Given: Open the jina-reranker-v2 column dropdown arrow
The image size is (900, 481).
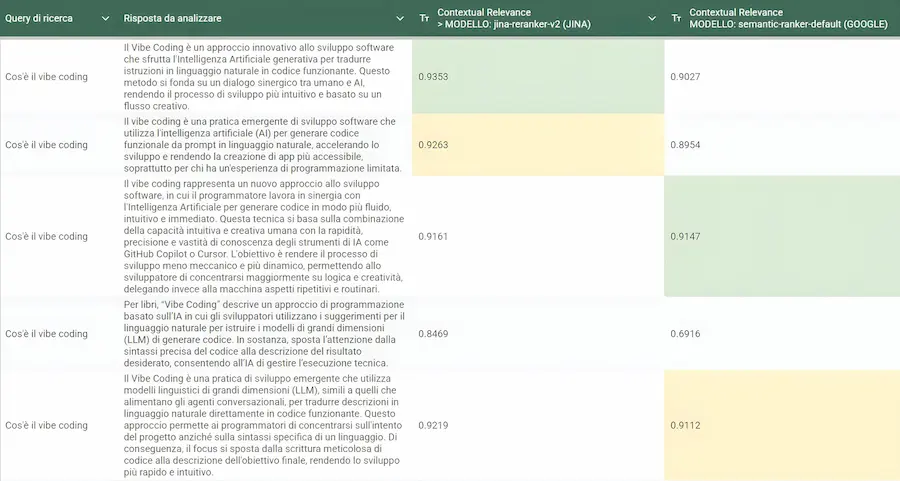Looking at the screenshot, I should pyautogui.click(x=652, y=18).
